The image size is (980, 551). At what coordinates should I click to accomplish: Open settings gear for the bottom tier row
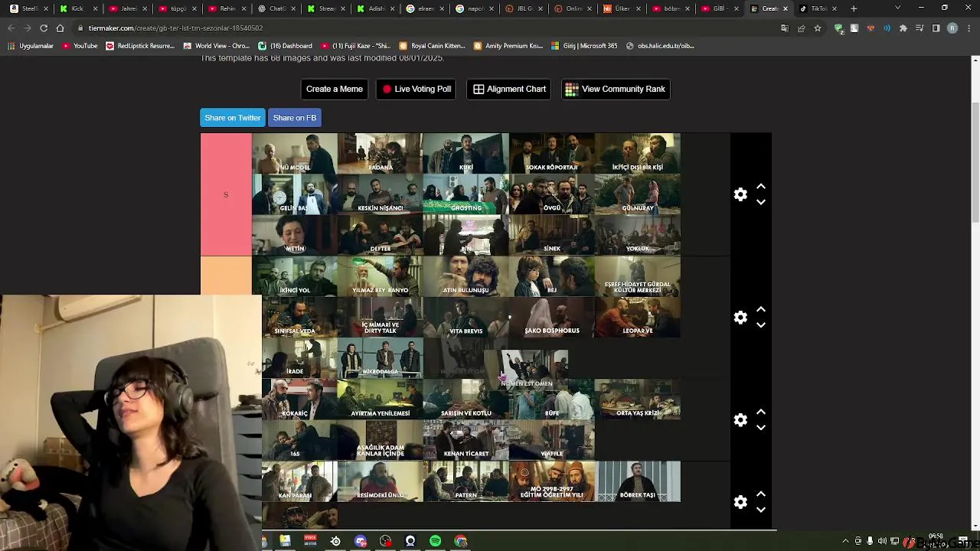click(740, 502)
